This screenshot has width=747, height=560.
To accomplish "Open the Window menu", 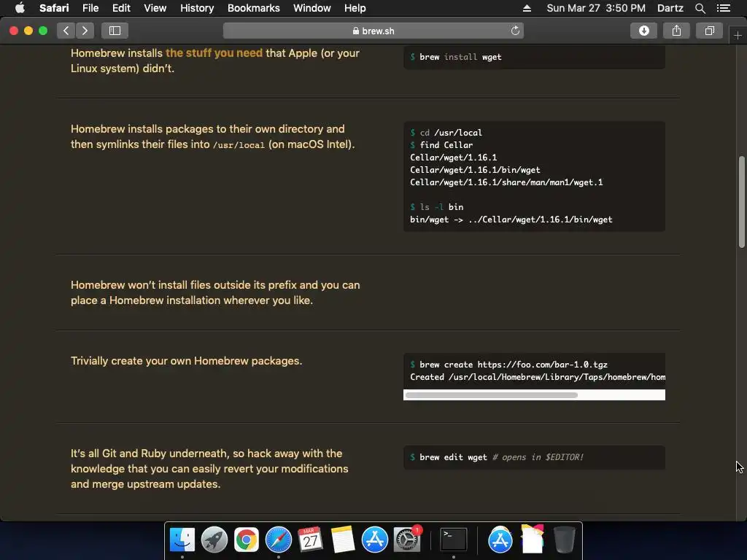I will tap(312, 8).
